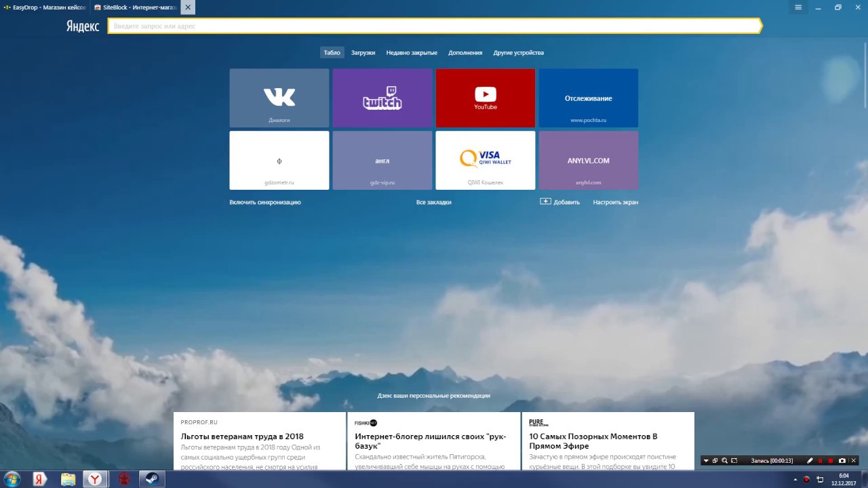Open the QIWI Кошелек tile

486,160
